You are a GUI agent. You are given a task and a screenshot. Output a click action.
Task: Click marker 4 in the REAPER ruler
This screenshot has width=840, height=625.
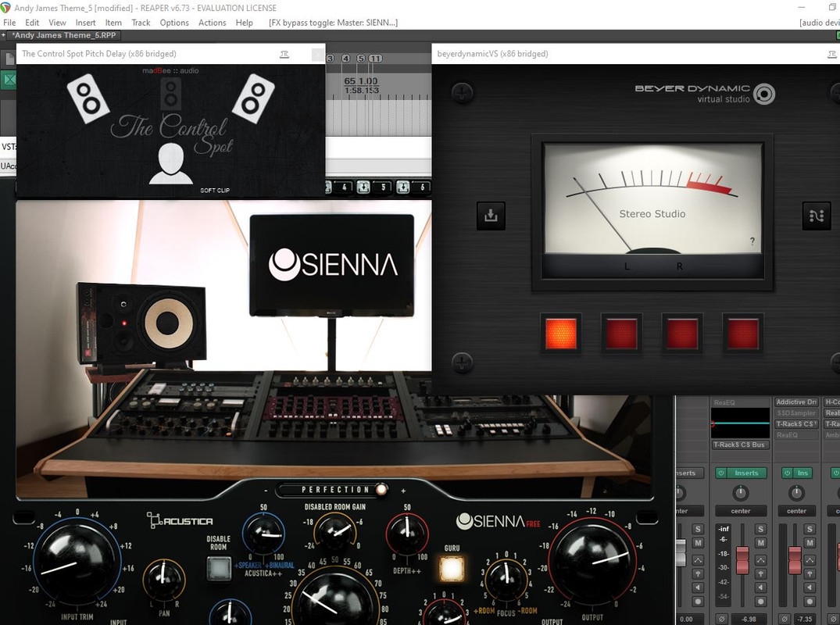pos(345,59)
